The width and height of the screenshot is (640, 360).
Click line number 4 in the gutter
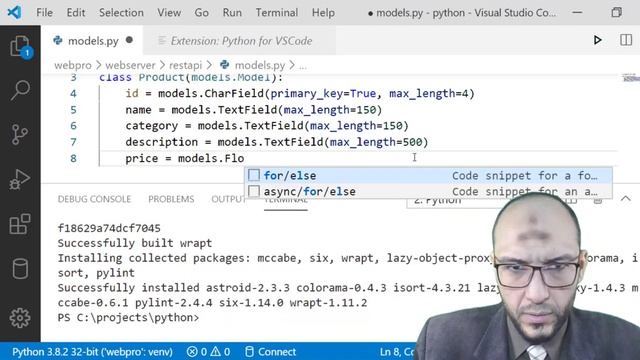pos(73,93)
